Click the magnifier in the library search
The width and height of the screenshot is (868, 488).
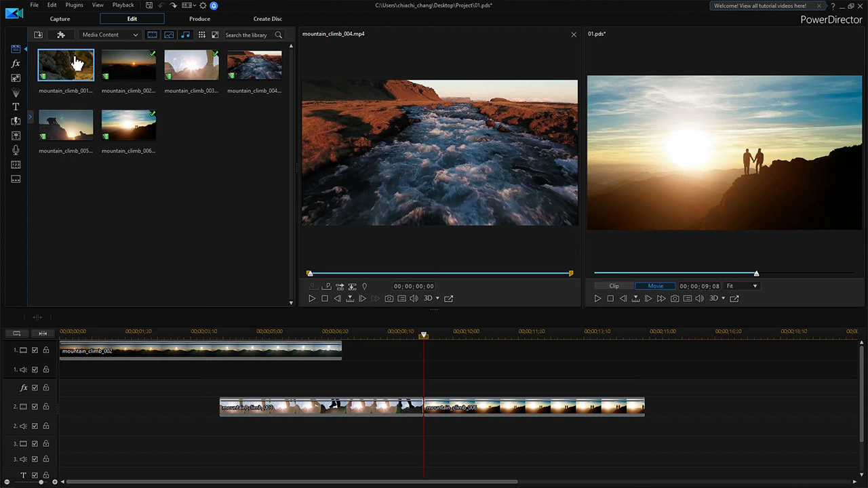pos(279,35)
